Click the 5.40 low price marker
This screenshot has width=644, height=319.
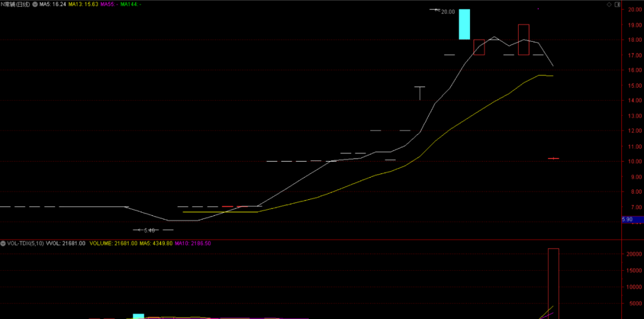pyautogui.click(x=148, y=230)
